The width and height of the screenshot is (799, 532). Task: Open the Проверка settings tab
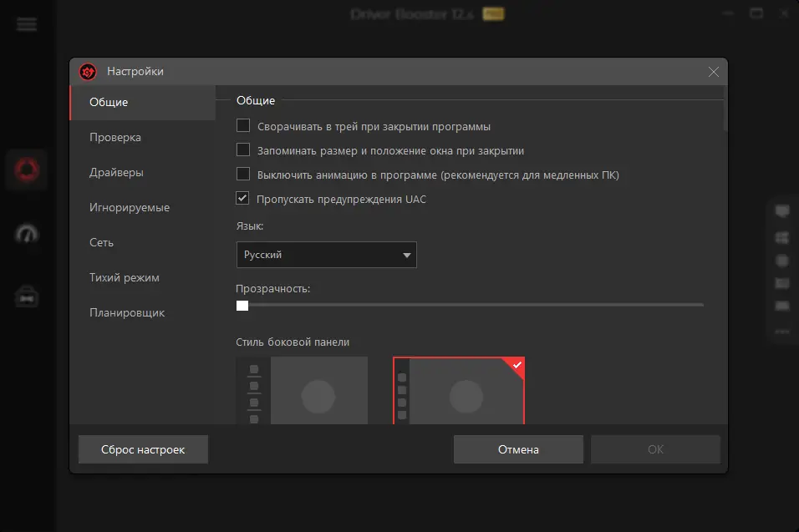tap(143, 138)
